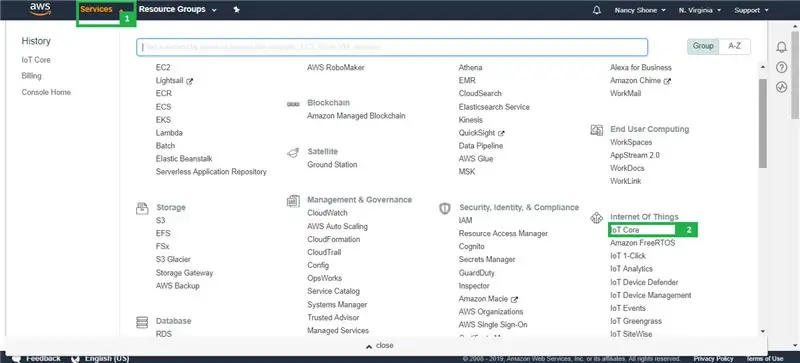Open the N. Virginia region dropdown

(699, 10)
